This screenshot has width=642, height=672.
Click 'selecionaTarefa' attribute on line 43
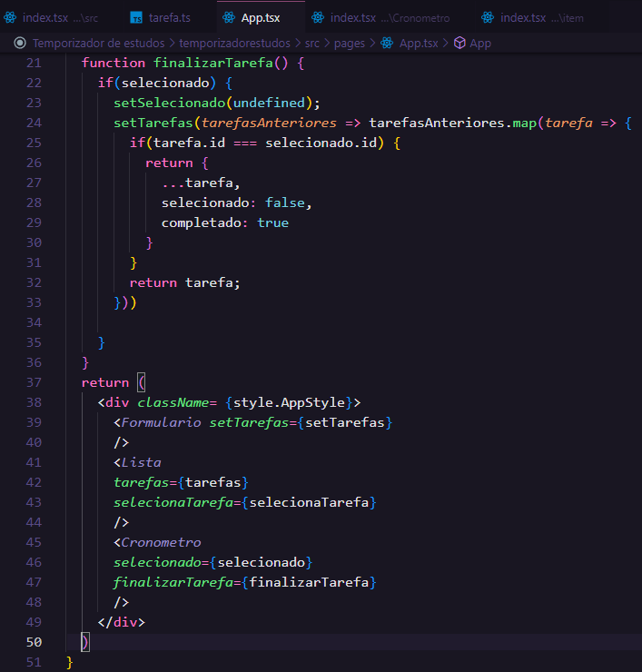click(173, 502)
